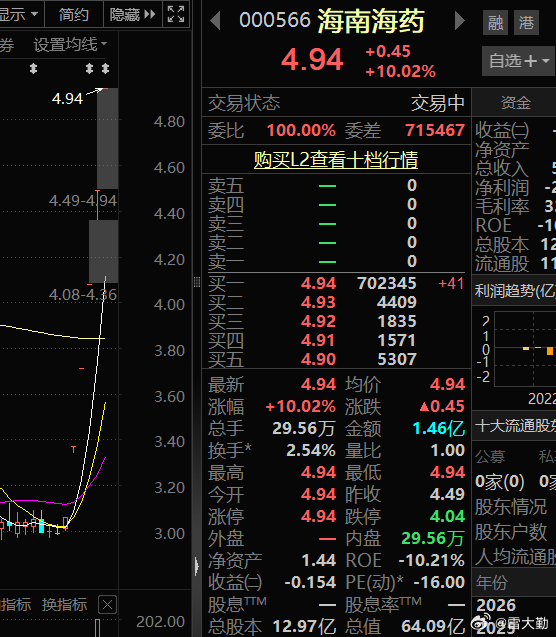Click the 港 Hong Kong connect badge

(526, 23)
